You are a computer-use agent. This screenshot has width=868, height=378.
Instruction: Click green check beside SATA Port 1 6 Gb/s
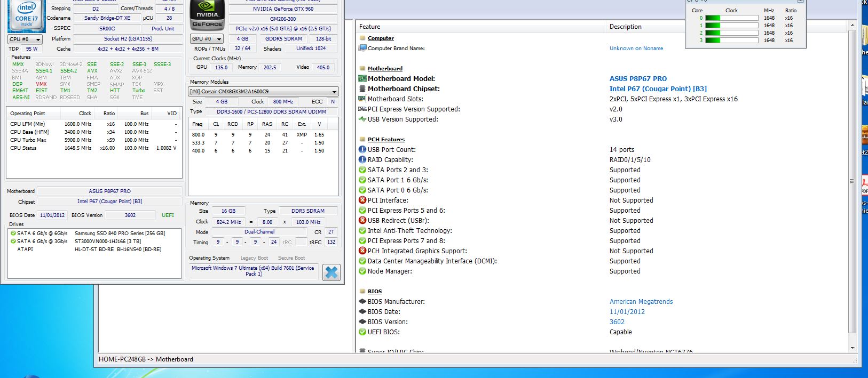[362, 180]
